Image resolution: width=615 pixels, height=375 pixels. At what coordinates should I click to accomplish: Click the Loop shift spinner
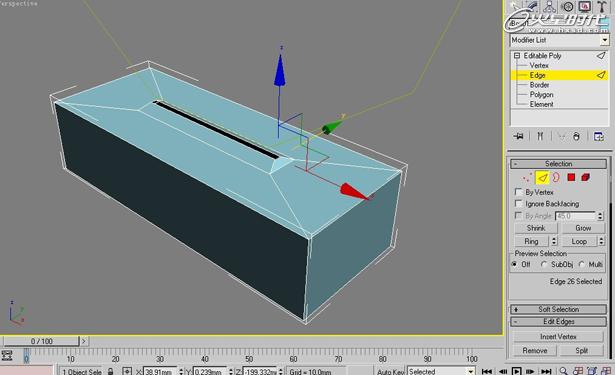pyautogui.click(x=601, y=241)
